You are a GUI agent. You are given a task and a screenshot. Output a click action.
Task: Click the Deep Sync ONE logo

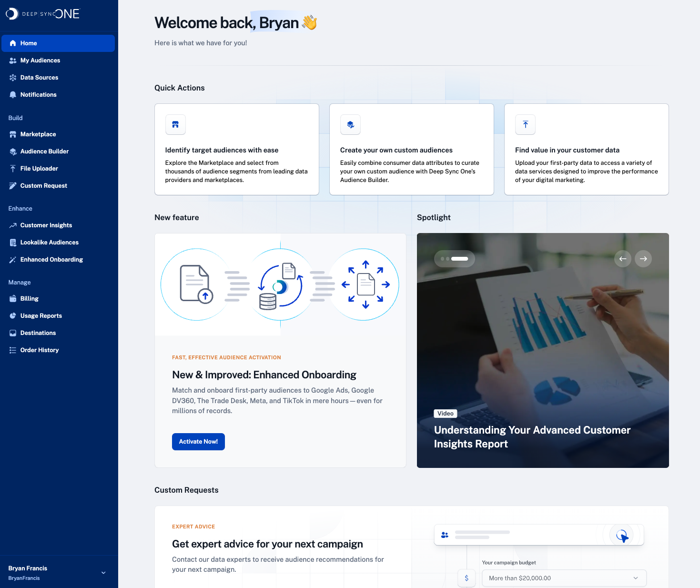[x=43, y=14]
